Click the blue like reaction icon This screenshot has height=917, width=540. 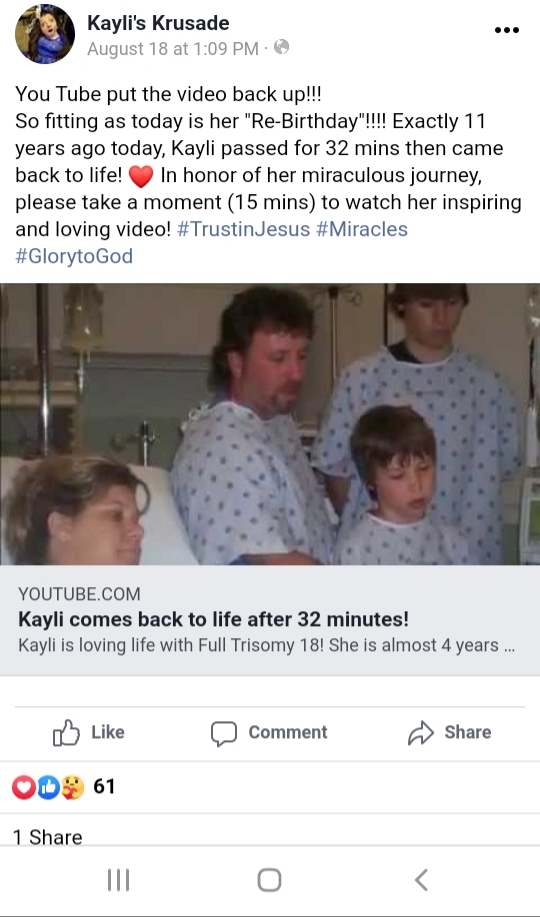(48, 787)
